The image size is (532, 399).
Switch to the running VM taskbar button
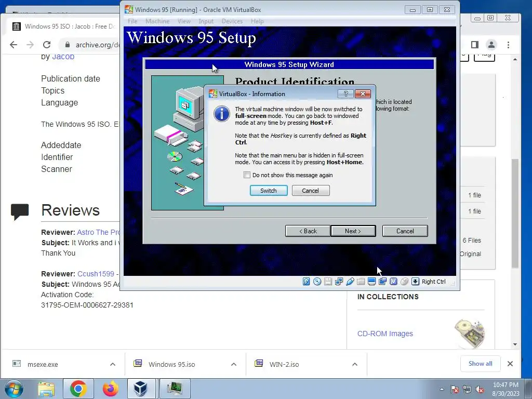(x=174, y=389)
